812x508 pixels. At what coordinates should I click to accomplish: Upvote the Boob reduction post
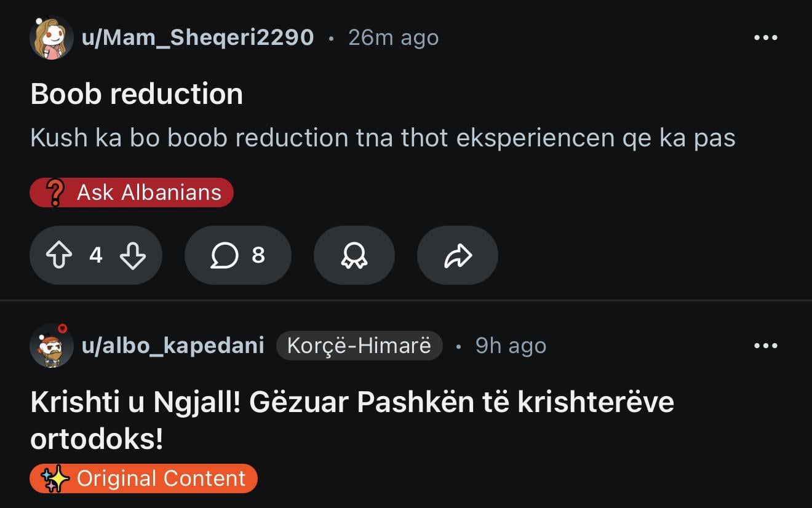tap(59, 255)
